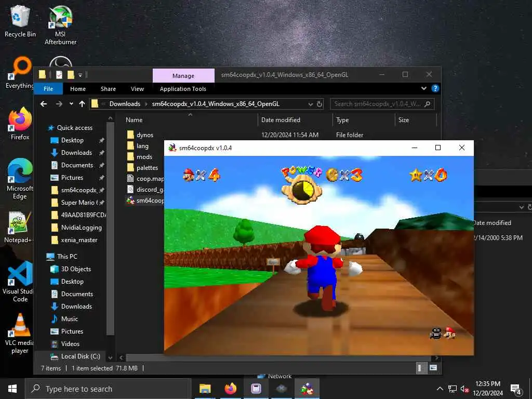Open recent locations dropdown
The width and height of the screenshot is (532, 399).
[x=71, y=104]
